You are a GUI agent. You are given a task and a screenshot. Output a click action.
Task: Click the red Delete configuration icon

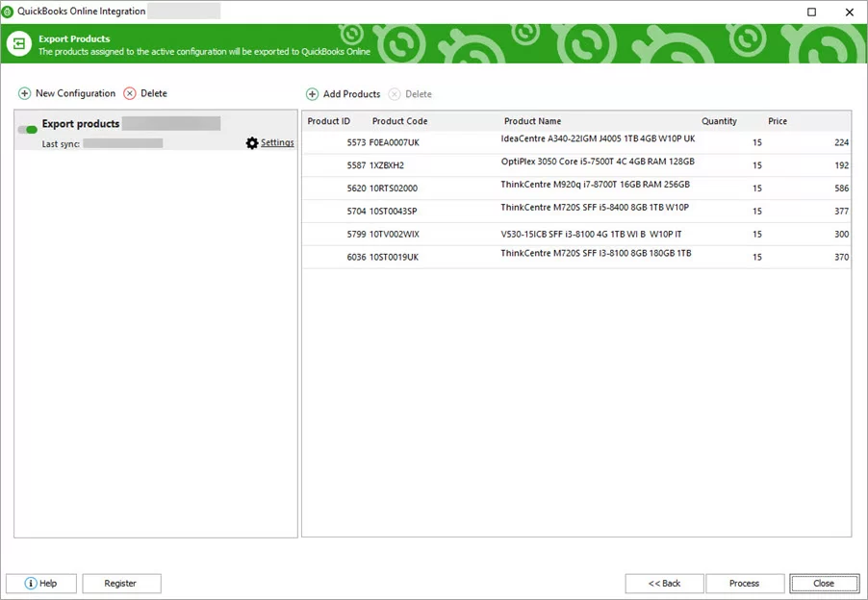(x=130, y=93)
